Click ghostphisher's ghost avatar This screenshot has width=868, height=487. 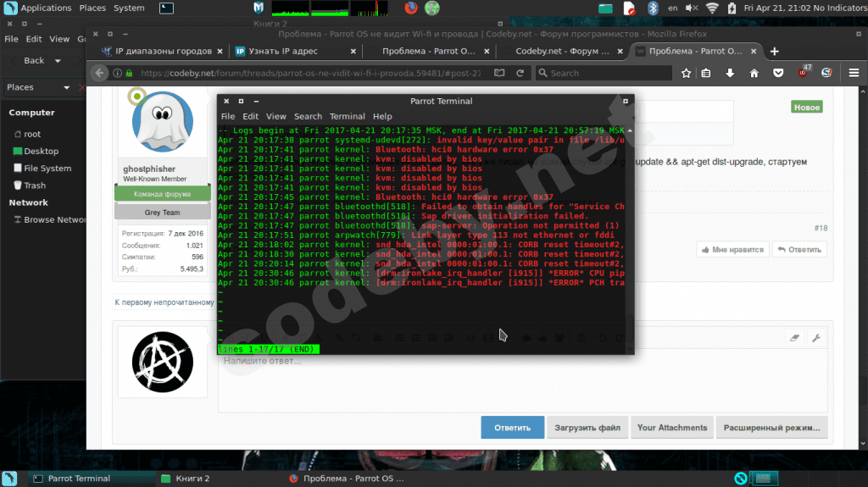pos(162,122)
